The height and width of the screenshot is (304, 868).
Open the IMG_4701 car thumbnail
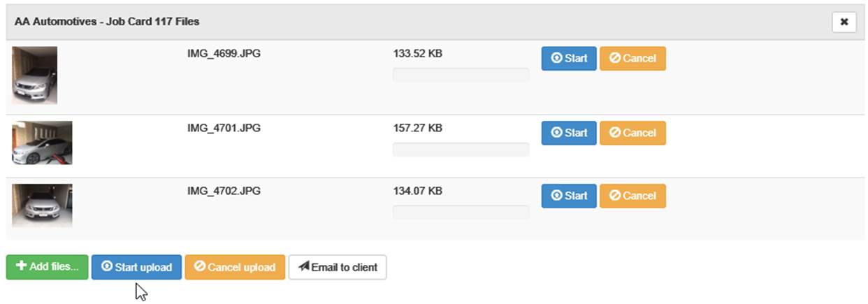42,143
